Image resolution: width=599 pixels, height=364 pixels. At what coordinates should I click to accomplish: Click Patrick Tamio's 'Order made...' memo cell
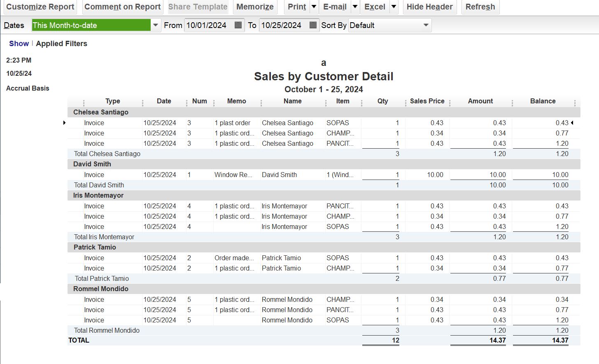234,258
